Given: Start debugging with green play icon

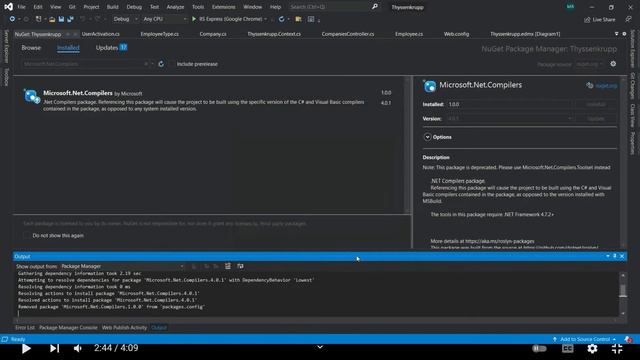Looking at the screenshot, I should coord(194,19).
